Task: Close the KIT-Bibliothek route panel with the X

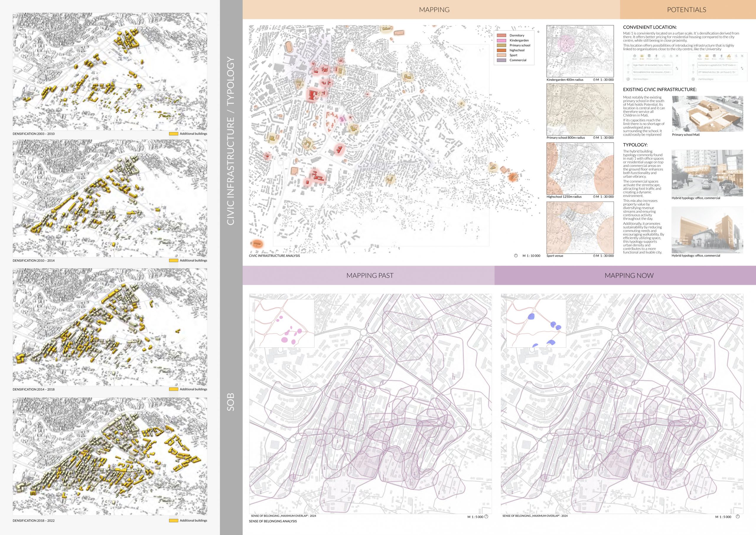Action: click(x=742, y=56)
